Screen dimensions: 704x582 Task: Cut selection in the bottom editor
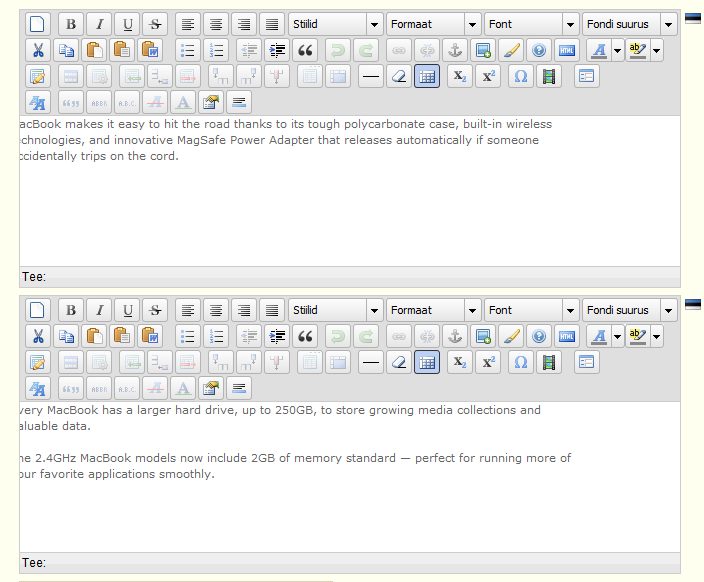[x=38, y=336]
